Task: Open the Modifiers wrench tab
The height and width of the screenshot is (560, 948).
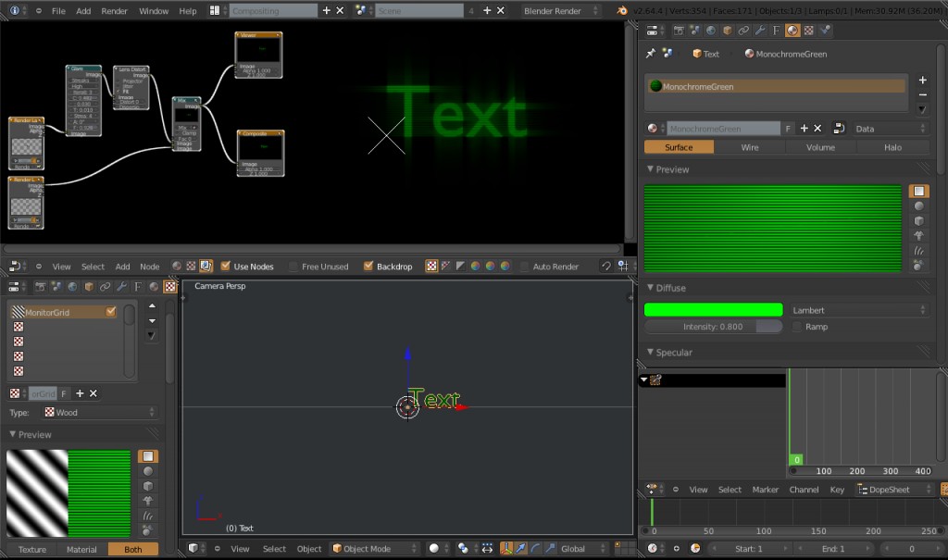Action: 760,31
